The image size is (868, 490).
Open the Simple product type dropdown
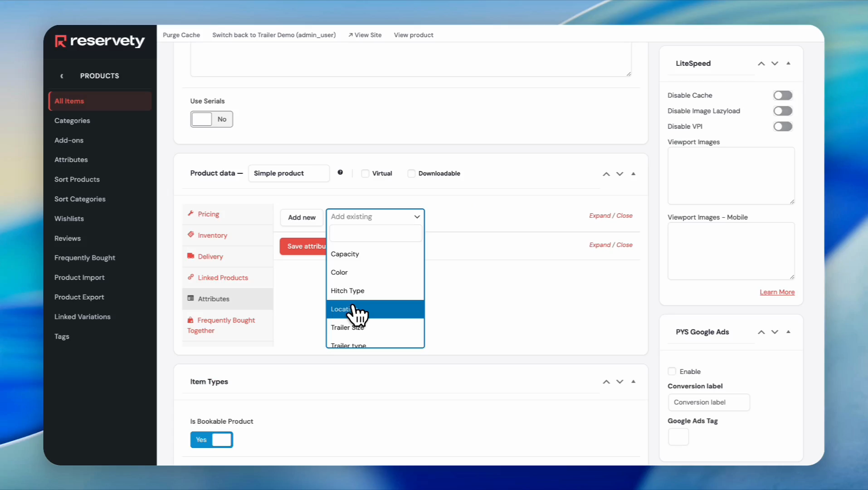tap(289, 173)
